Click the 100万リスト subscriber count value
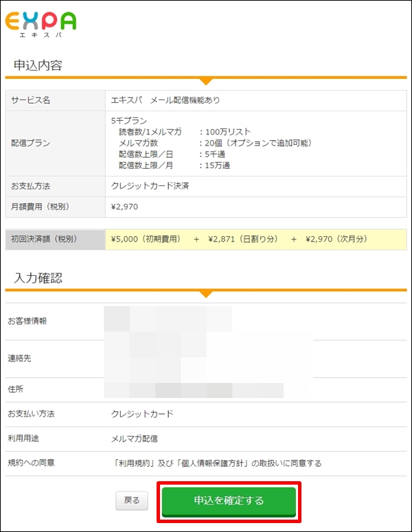Screen dimensions: 412x532 pyautogui.click(x=228, y=132)
